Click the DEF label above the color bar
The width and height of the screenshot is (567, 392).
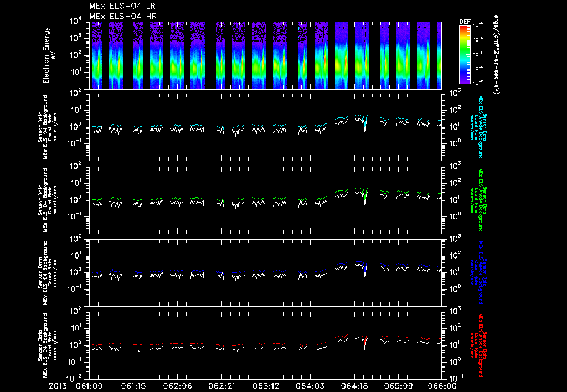coord(465,22)
